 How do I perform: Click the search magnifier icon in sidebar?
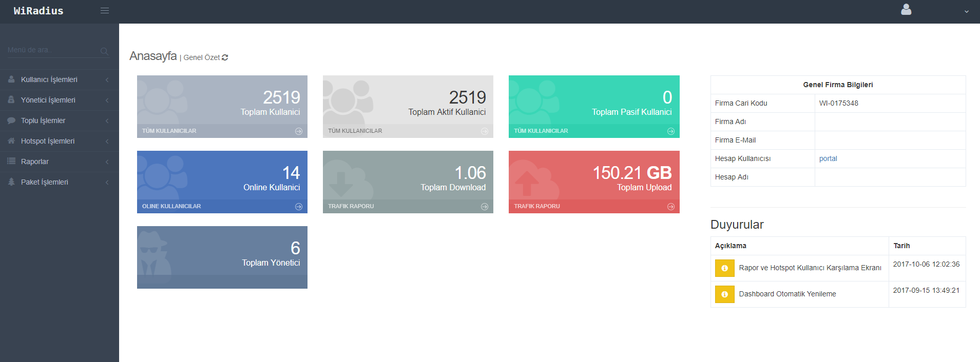pos(104,51)
